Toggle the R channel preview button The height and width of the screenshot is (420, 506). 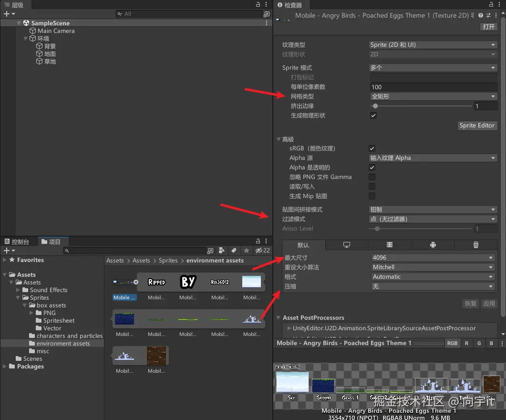[x=466, y=343]
